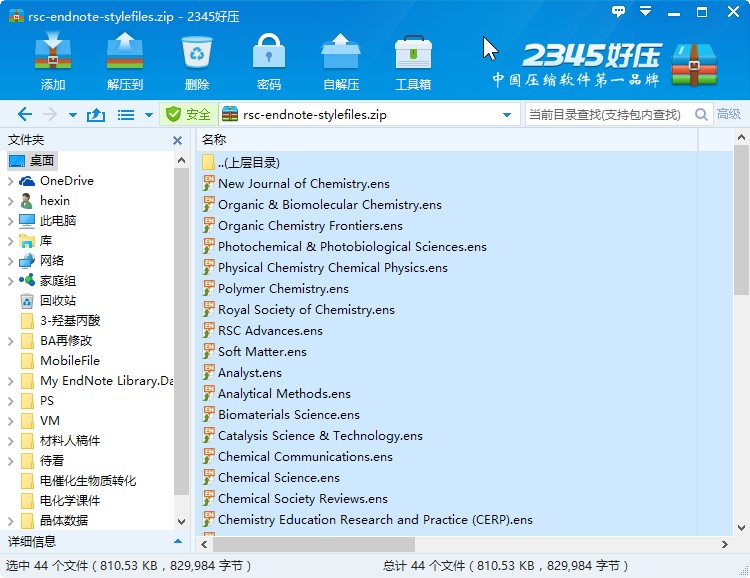Expand the 详细信息 details panel
The image size is (750, 578).
point(178,541)
